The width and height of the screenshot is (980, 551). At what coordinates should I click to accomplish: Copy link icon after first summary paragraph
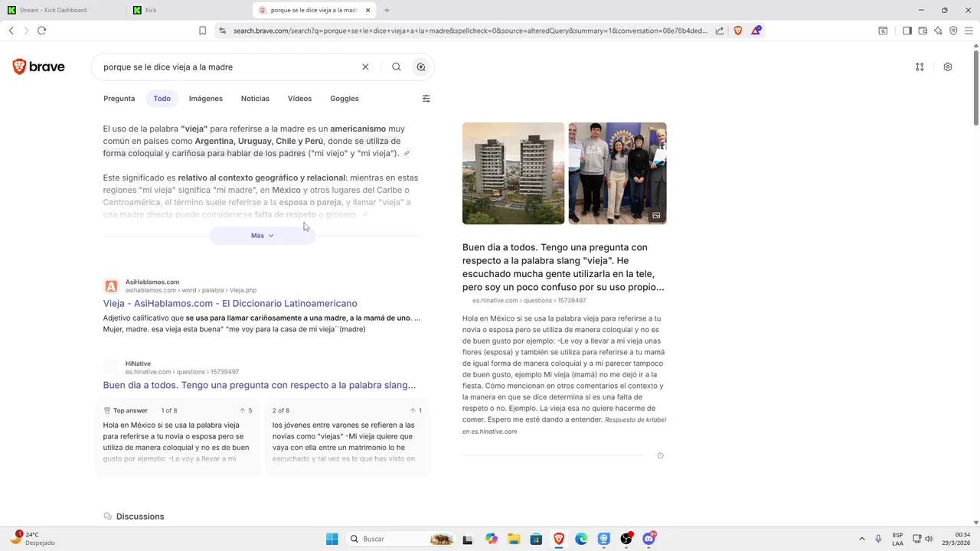click(407, 154)
